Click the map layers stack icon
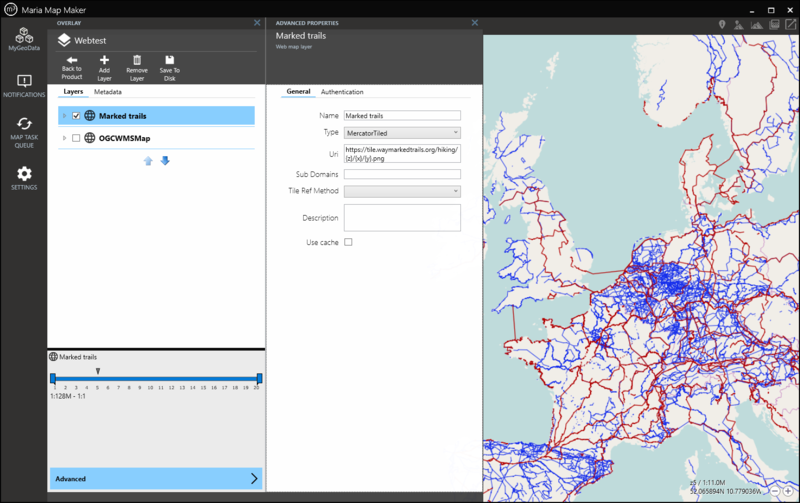Screen dimensions: 800x503 point(774,24)
